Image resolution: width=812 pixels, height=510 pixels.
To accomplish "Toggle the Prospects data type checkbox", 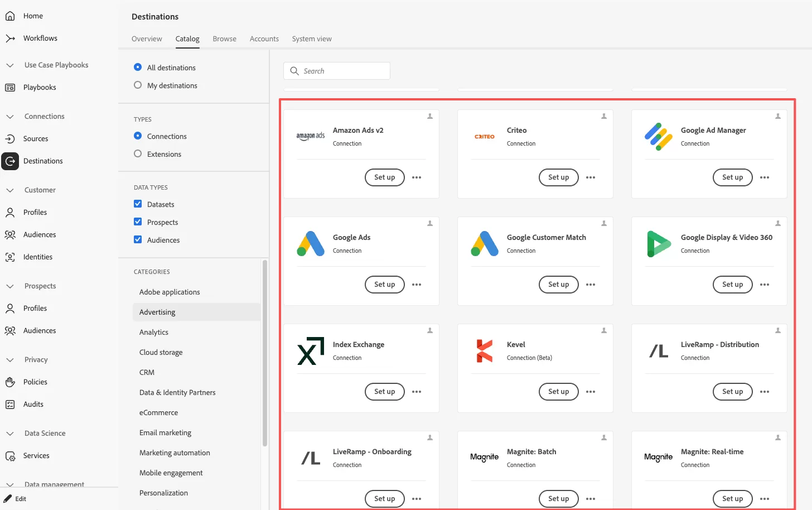I will [x=138, y=222].
